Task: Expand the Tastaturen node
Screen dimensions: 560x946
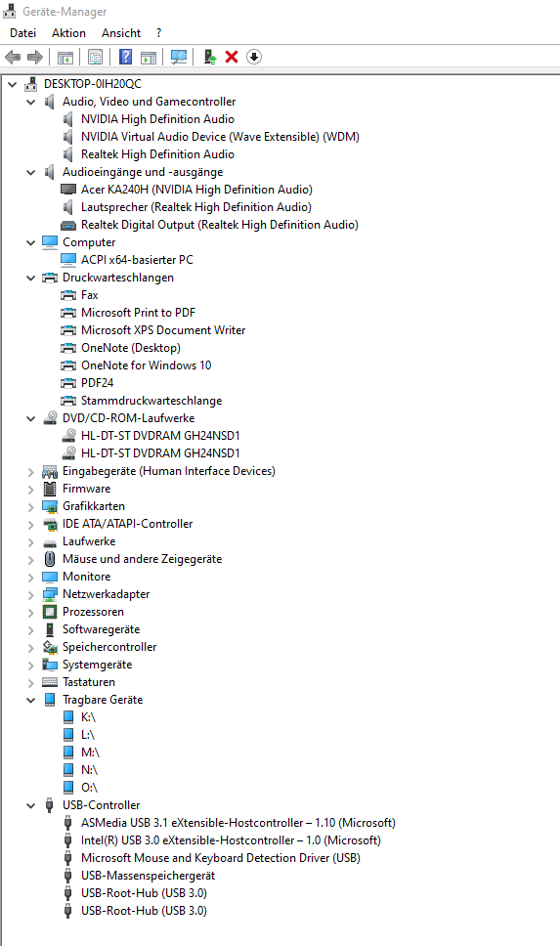Action: tap(30, 683)
